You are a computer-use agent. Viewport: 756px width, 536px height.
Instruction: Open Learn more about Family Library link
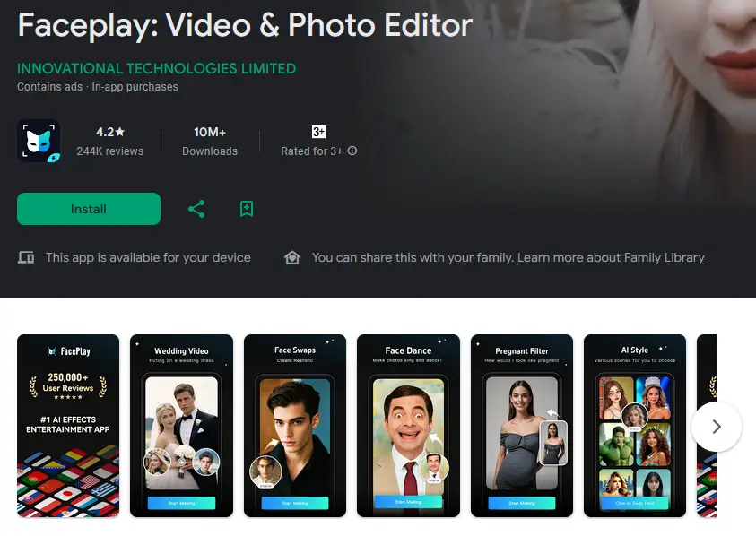point(611,257)
